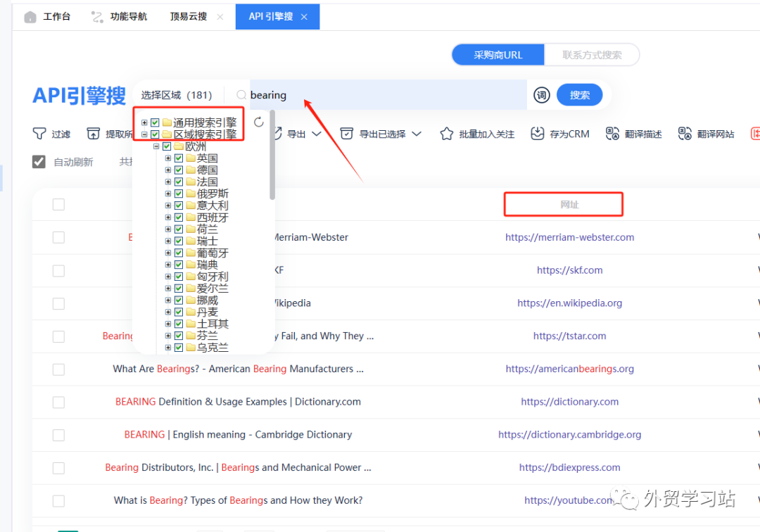This screenshot has height=532, width=760.
Task: Open the https://skf.com link
Action: click(x=569, y=270)
